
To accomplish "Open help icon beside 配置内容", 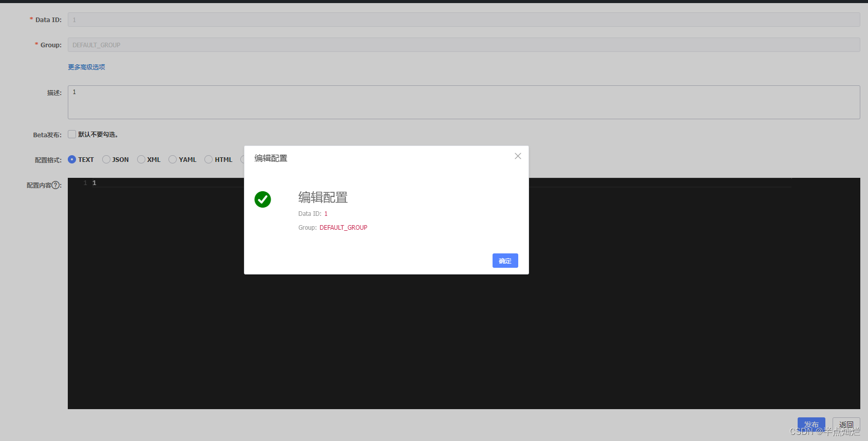I will tap(56, 185).
